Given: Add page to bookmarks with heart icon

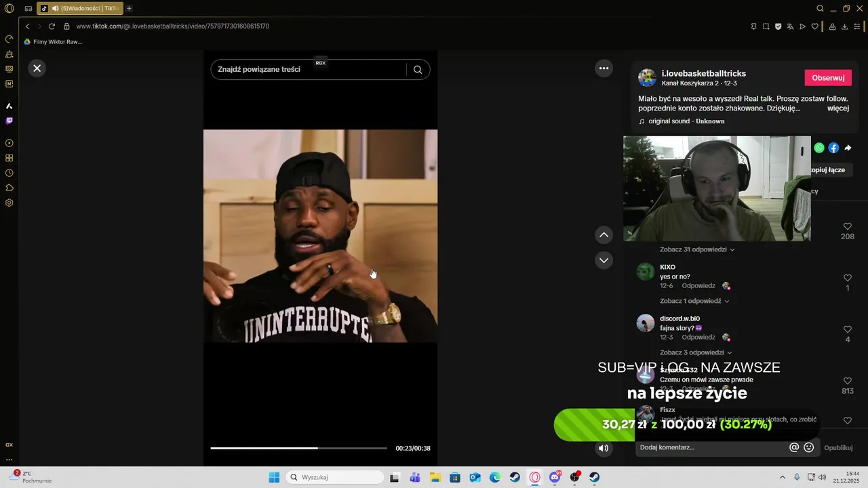Looking at the screenshot, I should click(814, 26).
